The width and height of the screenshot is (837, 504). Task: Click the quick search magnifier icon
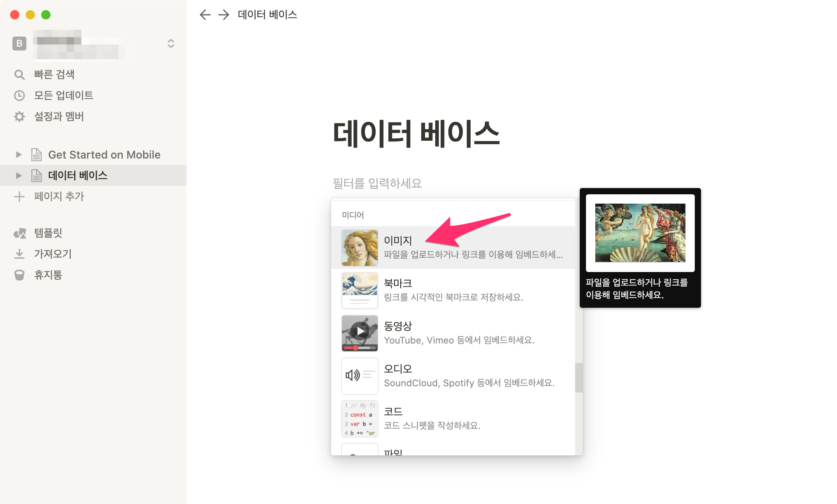(19, 75)
